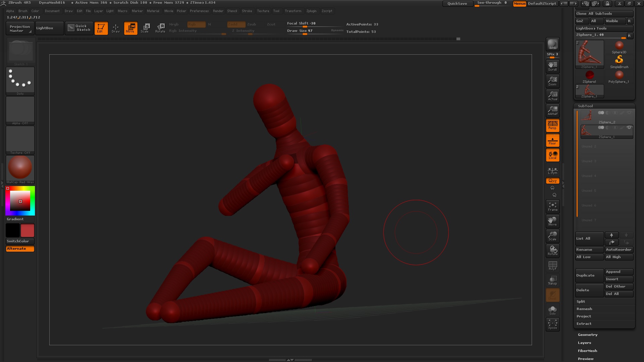Click the AAHalf zoom icon
Viewport: 644px width, 362px height.
552,111
